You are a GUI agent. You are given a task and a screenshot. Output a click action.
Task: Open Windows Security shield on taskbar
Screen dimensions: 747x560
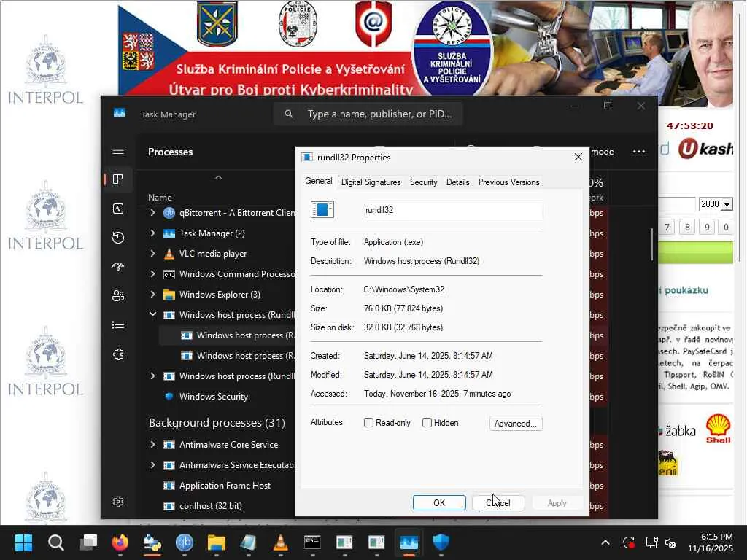coord(441,542)
